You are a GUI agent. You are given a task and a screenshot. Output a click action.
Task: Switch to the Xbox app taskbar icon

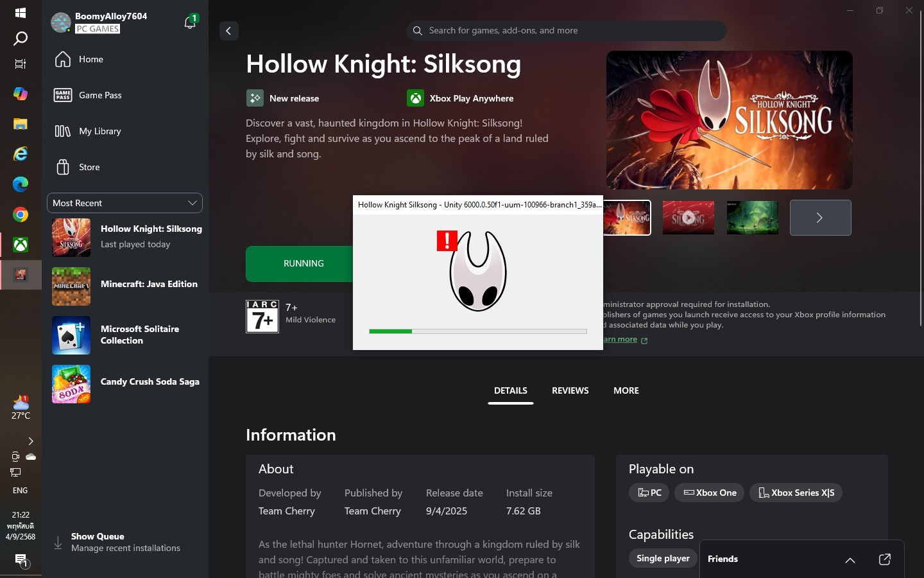pyautogui.click(x=21, y=245)
